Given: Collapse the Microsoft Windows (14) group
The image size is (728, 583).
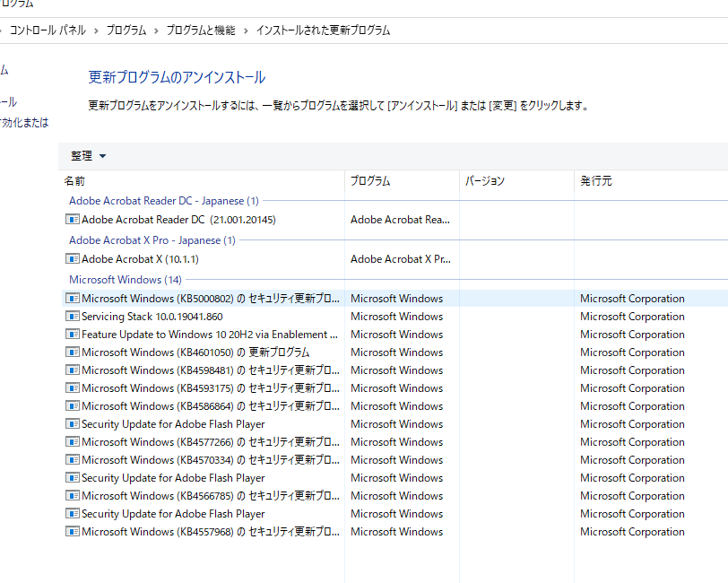Looking at the screenshot, I should coord(126,280).
